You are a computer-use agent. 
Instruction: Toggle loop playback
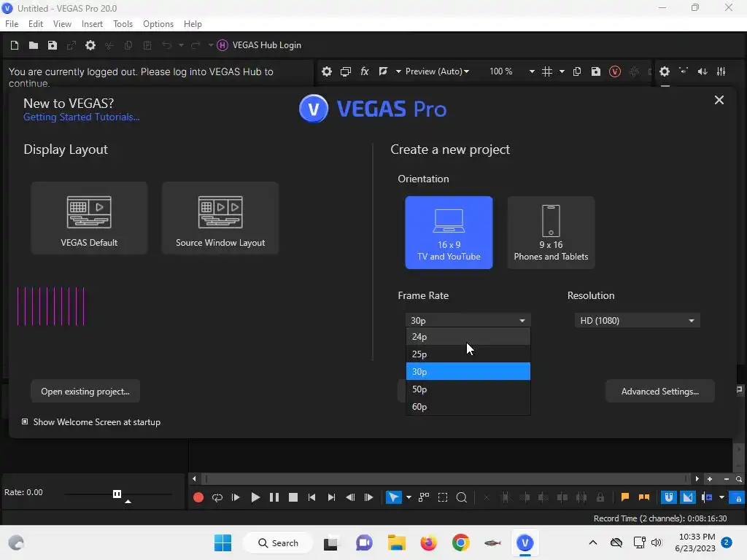(x=217, y=497)
